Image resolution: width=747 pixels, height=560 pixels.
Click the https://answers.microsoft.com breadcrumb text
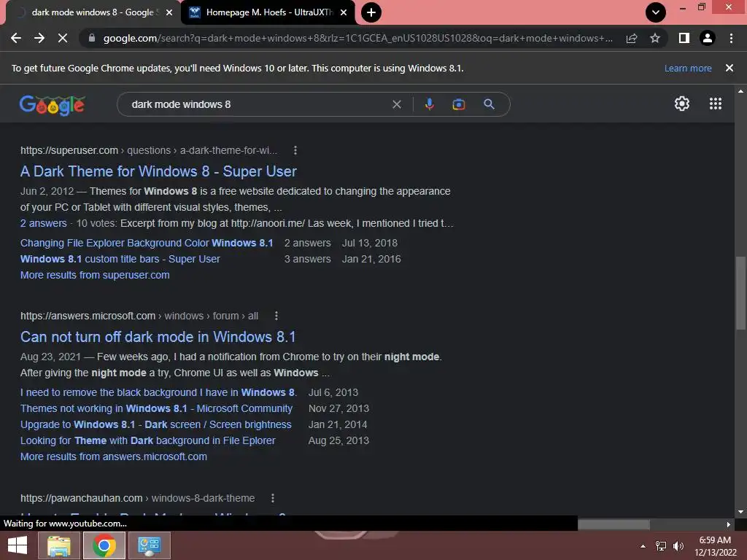click(88, 316)
